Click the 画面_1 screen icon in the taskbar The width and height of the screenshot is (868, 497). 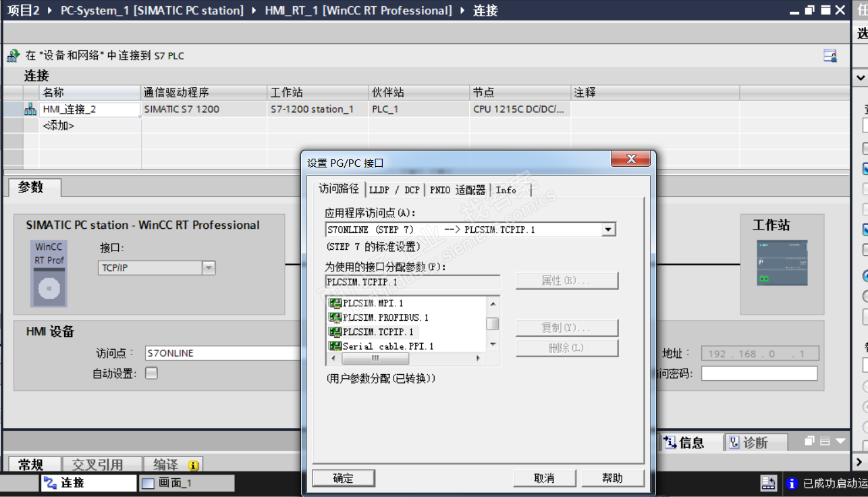[148, 483]
